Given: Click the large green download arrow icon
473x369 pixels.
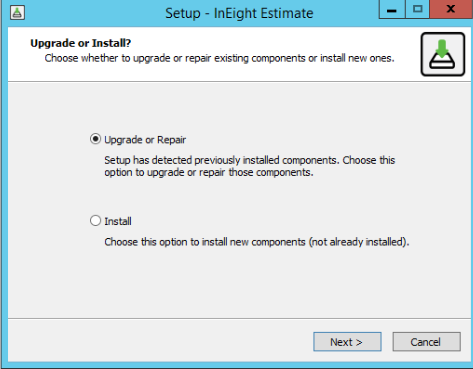Looking at the screenshot, I should (x=443, y=54).
